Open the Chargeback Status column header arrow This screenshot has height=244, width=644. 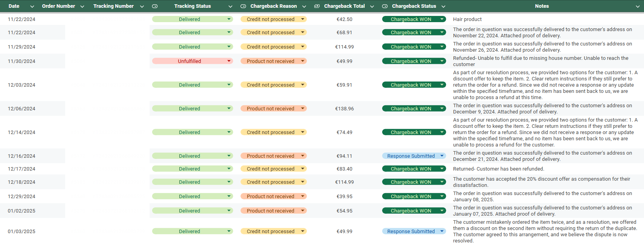tap(443, 6)
